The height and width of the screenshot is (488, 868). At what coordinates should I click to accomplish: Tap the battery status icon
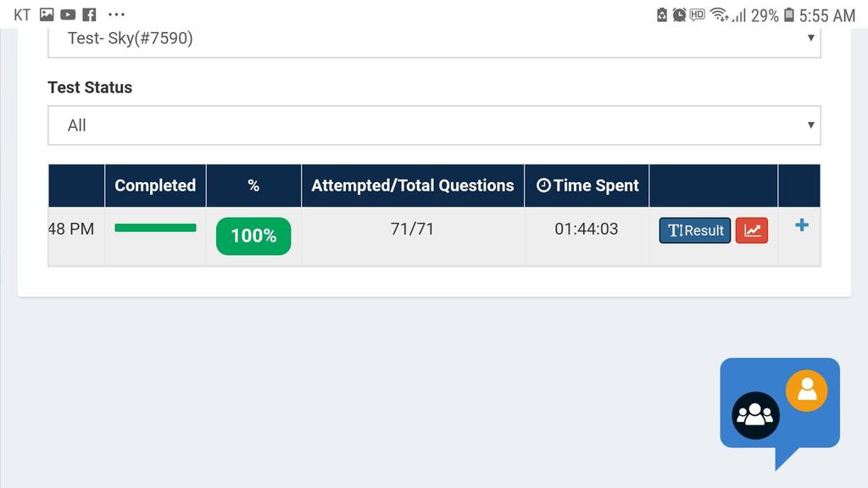click(789, 14)
